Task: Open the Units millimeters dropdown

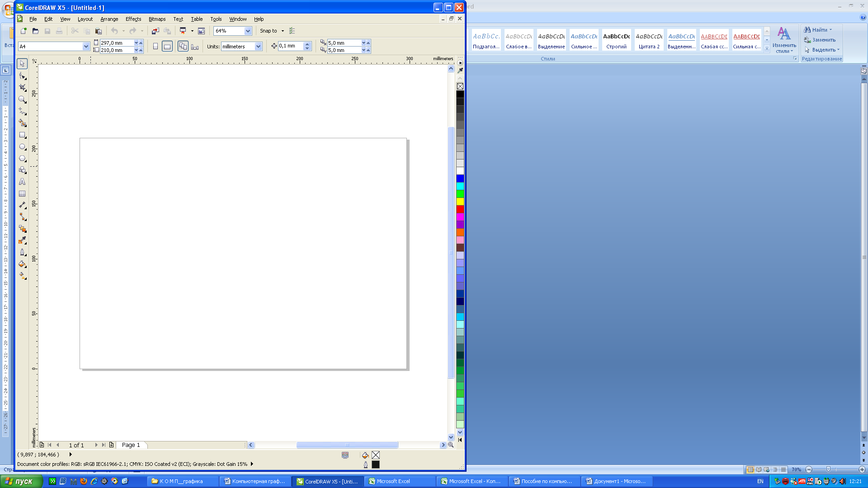Action: click(258, 47)
